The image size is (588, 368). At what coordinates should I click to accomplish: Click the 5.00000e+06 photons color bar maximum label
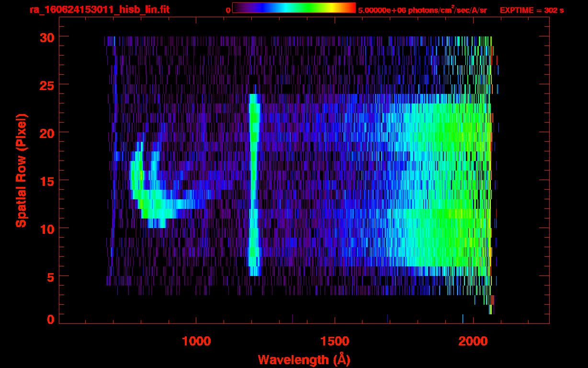pos(422,10)
